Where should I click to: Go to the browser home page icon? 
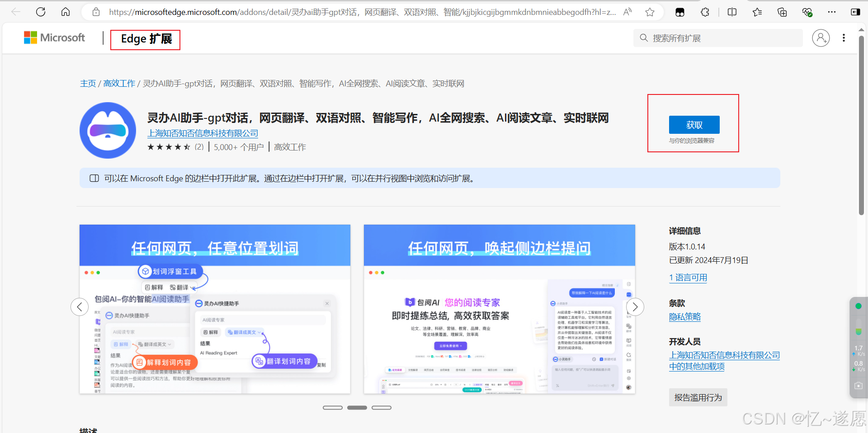(66, 12)
